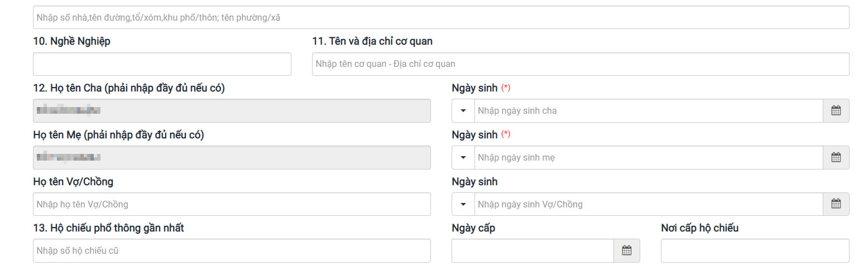The width and height of the screenshot is (868, 266).
Task: Open calendar picker for spouse's birth date
Action: pyautogui.click(x=836, y=204)
